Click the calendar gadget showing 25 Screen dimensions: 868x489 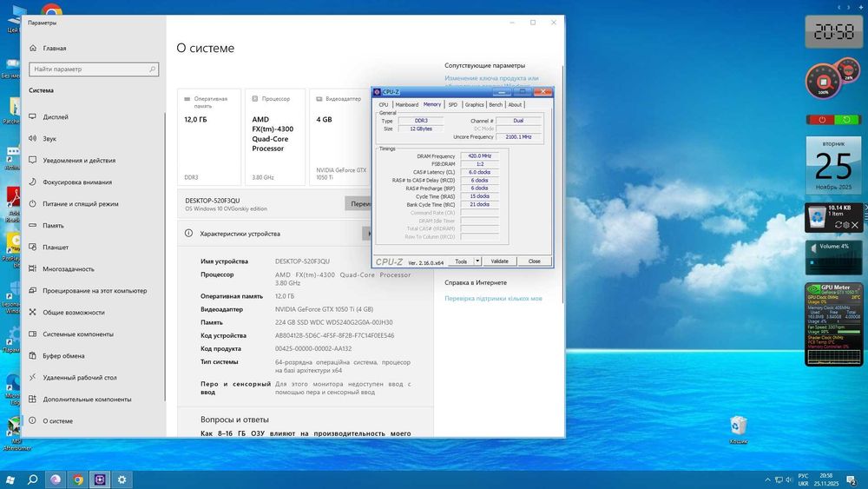tap(833, 165)
